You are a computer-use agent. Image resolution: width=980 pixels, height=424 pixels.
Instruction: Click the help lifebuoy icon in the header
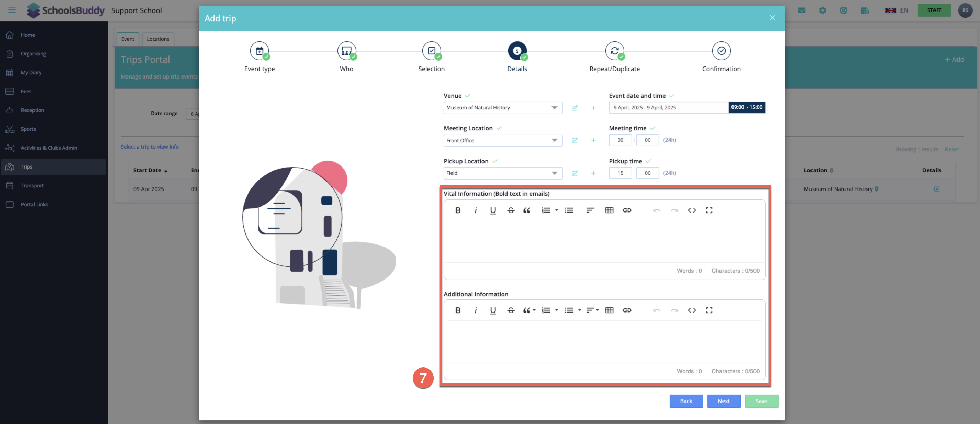pos(843,10)
